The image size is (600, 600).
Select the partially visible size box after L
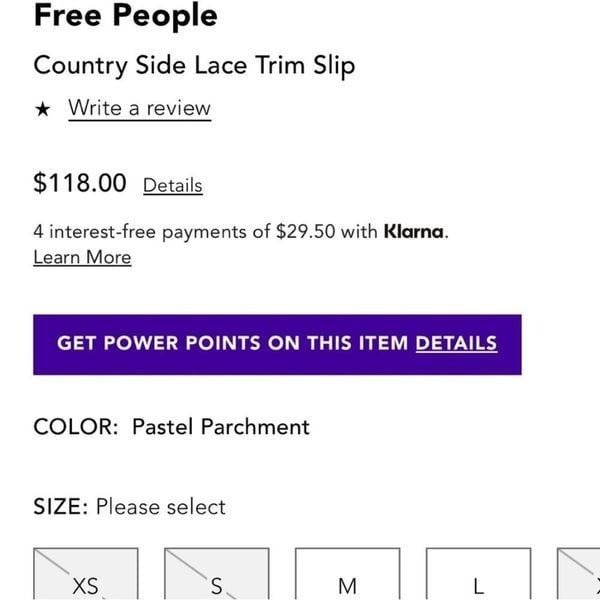579,574
